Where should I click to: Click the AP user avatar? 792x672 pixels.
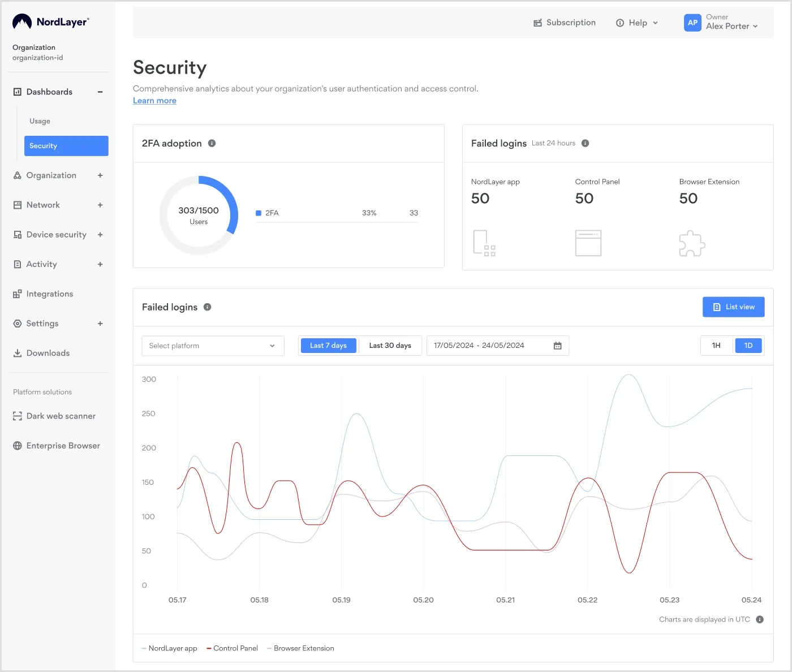(692, 23)
